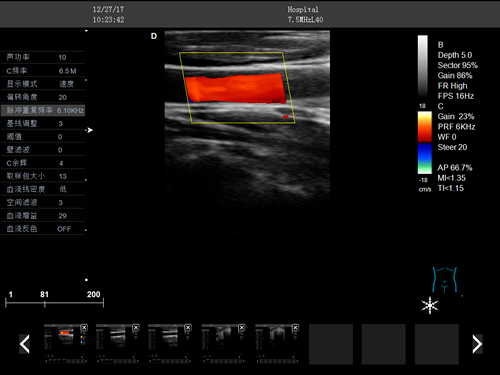Open the fourth grayscale thumbnail
This screenshot has width=500, height=375.
(224, 344)
